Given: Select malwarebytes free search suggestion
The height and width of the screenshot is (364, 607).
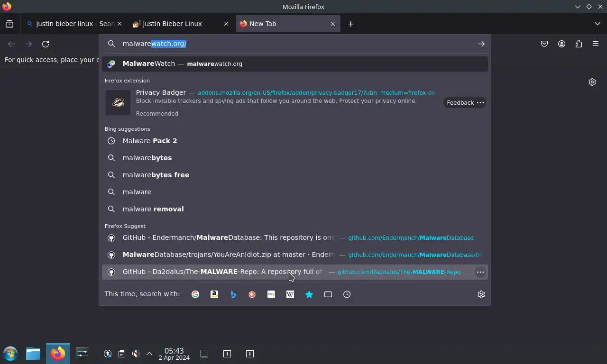Looking at the screenshot, I should (x=295, y=175).
